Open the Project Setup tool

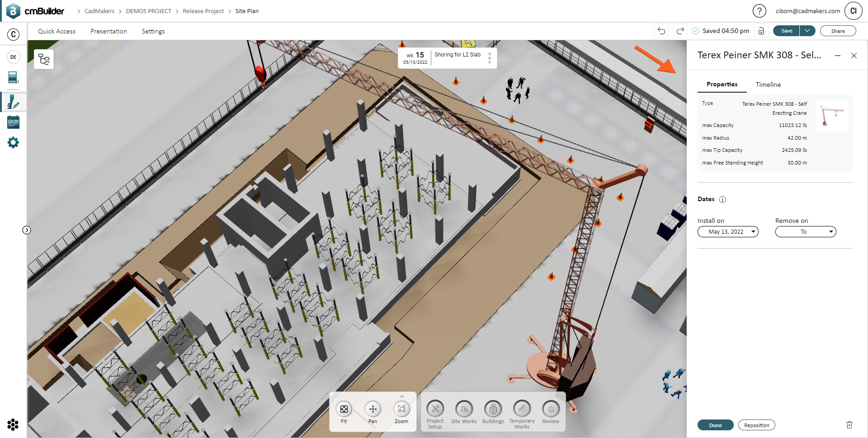pos(435,414)
